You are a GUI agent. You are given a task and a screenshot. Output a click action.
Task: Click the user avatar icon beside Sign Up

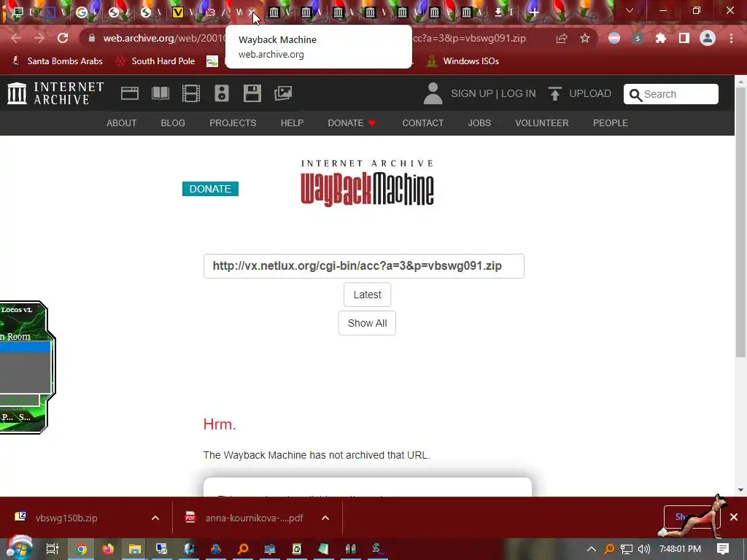click(433, 93)
